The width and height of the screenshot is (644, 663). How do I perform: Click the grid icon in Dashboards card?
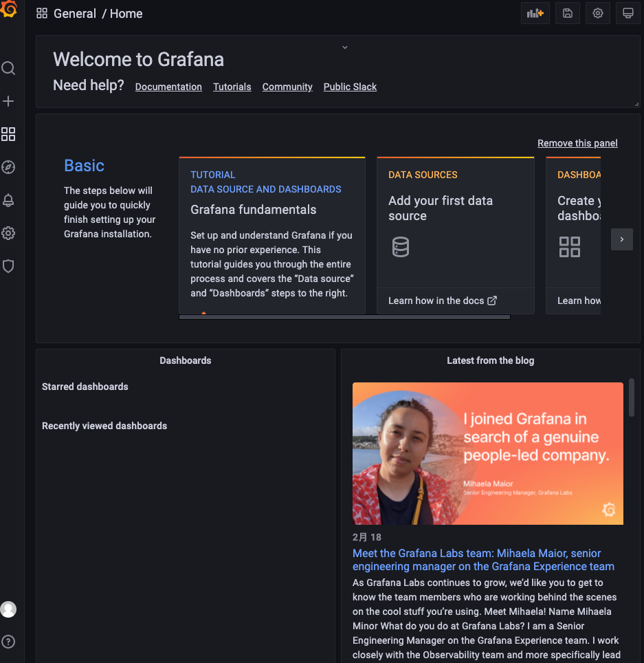(x=569, y=247)
